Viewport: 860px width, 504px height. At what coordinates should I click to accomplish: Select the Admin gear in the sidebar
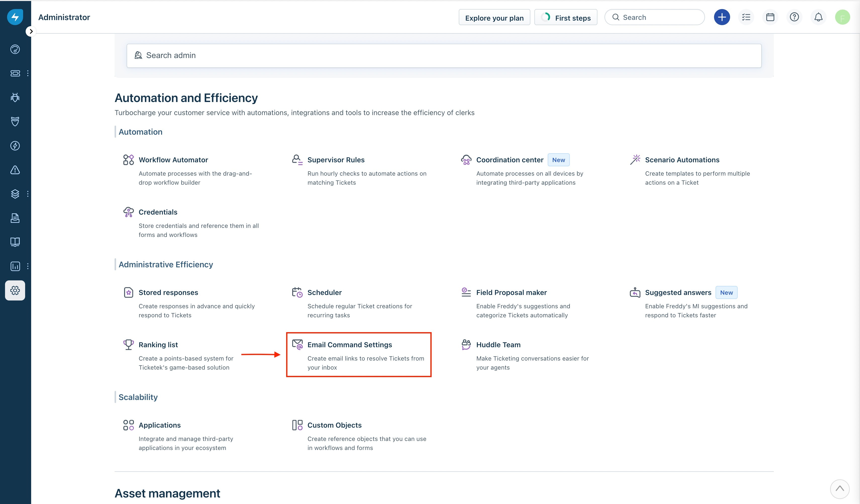tap(15, 290)
